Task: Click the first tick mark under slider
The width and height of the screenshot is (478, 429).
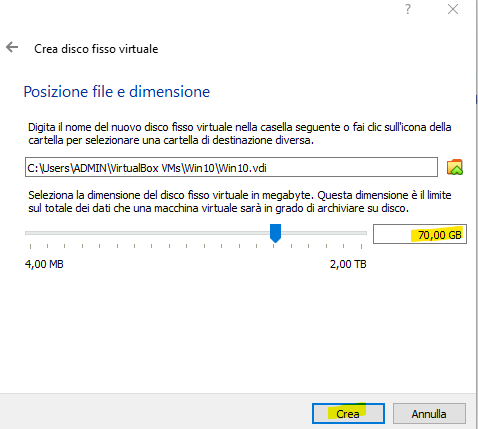Action: coord(30,246)
